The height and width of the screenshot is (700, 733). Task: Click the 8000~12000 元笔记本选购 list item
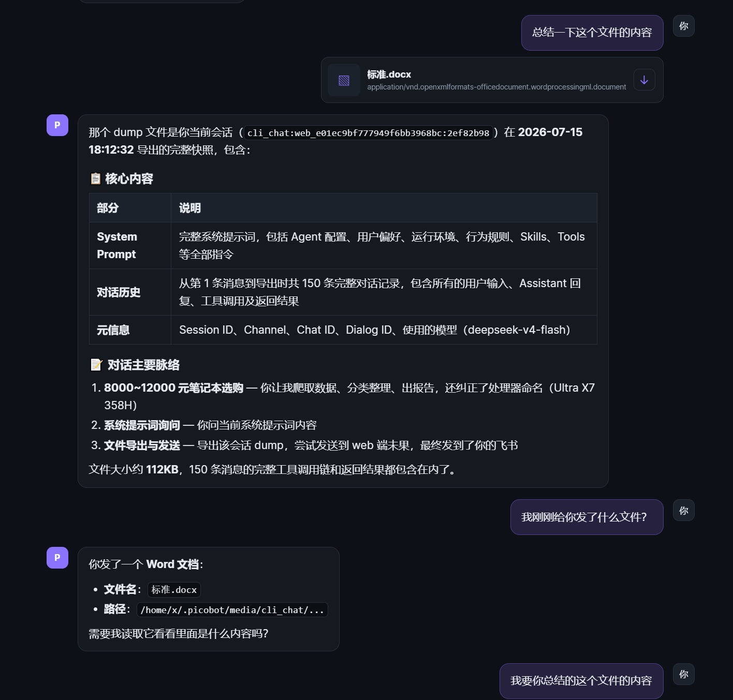tap(343, 396)
